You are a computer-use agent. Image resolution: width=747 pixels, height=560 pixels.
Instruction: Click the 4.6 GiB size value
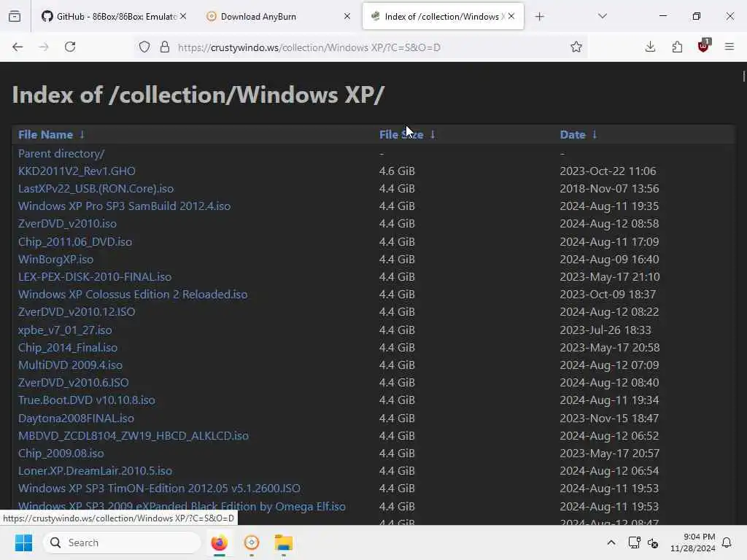pyautogui.click(x=397, y=171)
